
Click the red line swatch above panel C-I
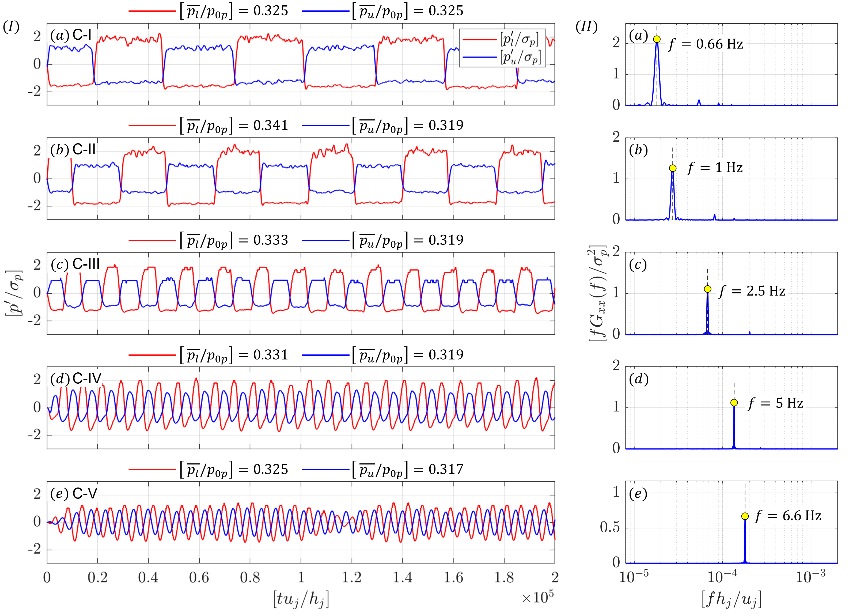(x=153, y=11)
